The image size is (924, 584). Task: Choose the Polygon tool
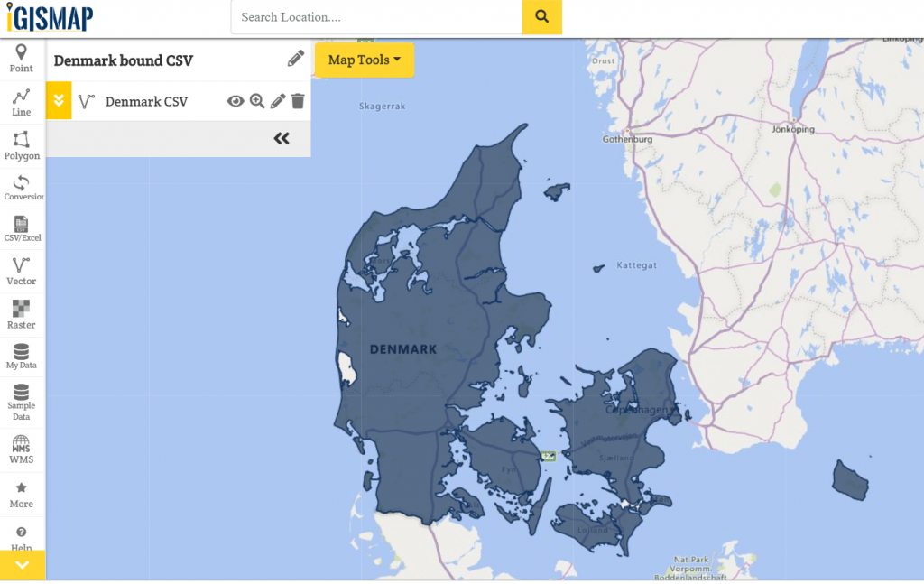pyautogui.click(x=22, y=145)
